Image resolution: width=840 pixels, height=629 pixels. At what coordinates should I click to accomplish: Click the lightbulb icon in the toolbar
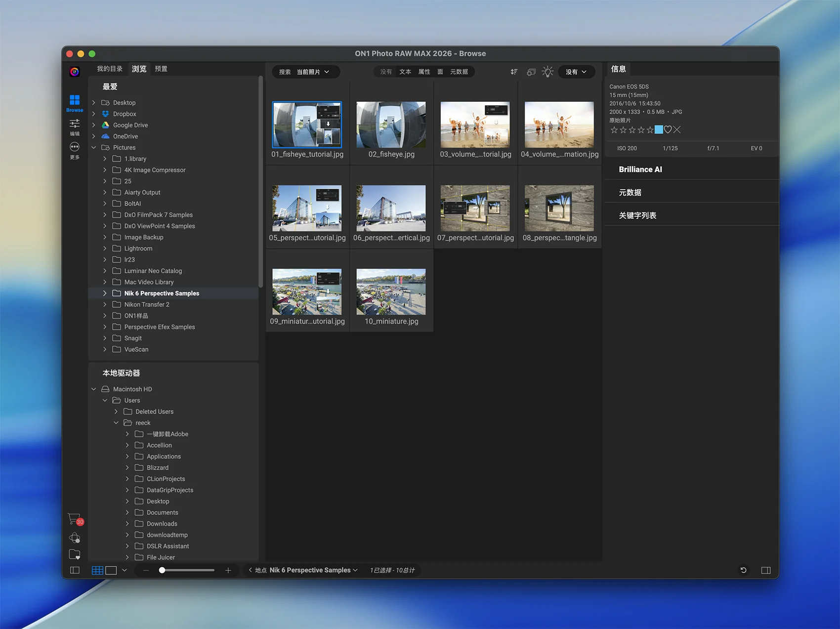[x=547, y=72]
